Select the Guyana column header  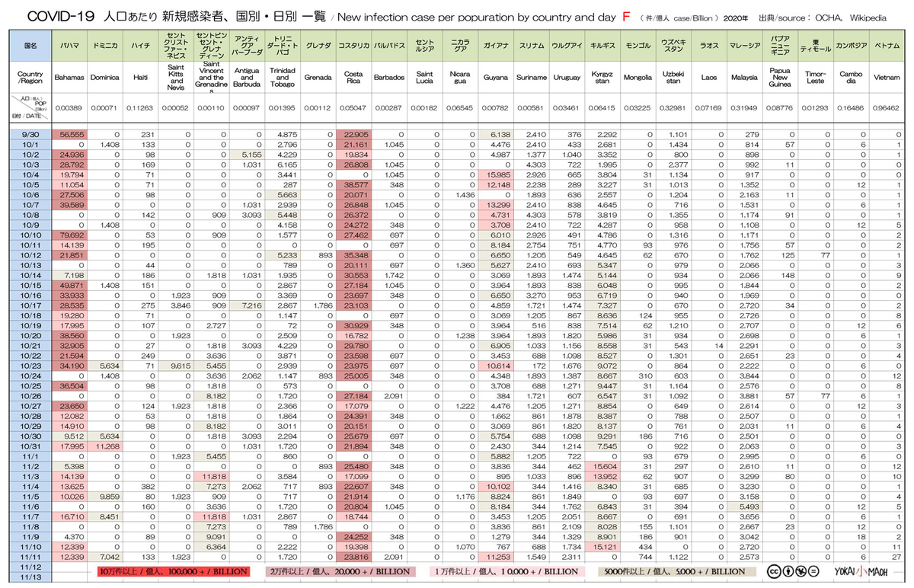(x=495, y=78)
